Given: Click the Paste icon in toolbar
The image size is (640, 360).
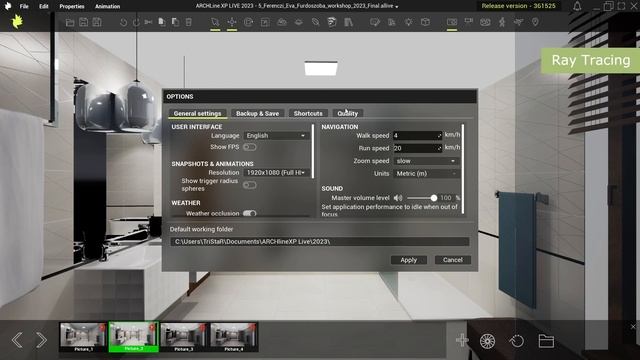Looking at the screenshot, I should (x=175, y=22).
